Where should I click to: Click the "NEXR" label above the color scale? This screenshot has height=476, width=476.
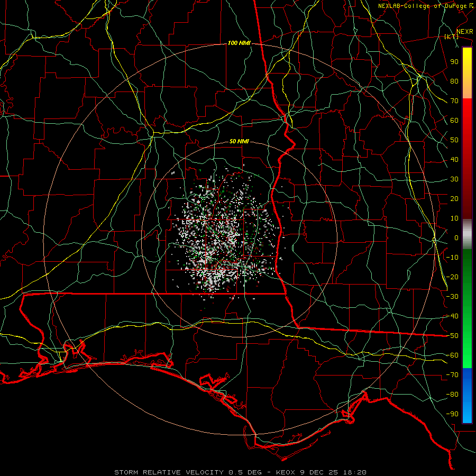tap(464, 32)
